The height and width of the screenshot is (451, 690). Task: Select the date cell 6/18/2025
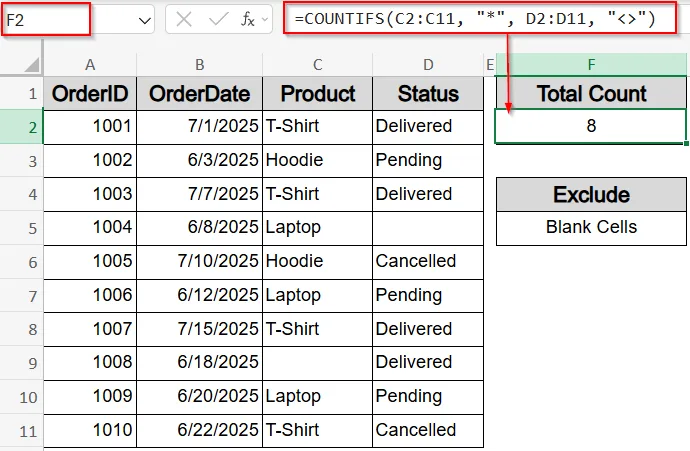(x=199, y=363)
